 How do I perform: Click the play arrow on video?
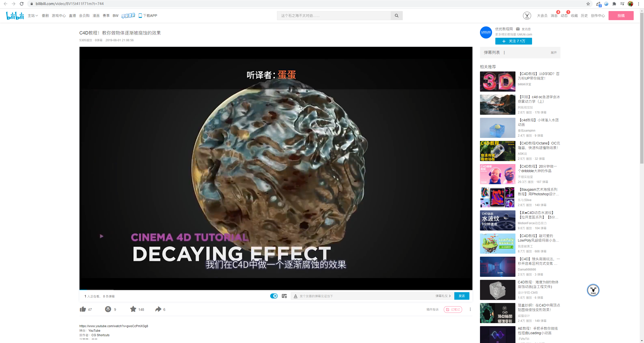pyautogui.click(x=101, y=236)
